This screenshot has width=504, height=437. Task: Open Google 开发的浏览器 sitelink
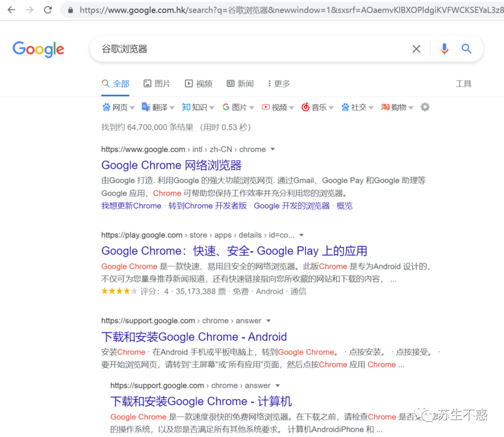pyautogui.click(x=292, y=206)
